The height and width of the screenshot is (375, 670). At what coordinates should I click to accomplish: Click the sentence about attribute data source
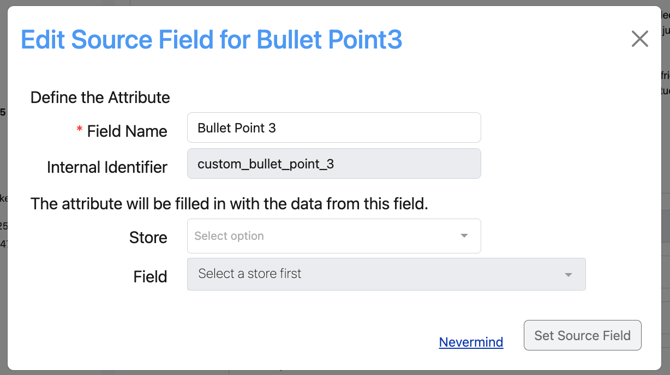pyautogui.click(x=229, y=204)
